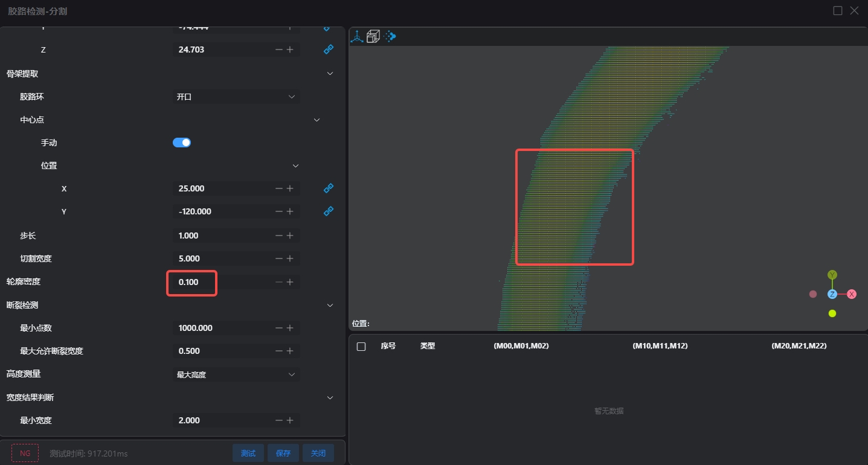Click link icon beside Z value 24.703

click(329, 50)
